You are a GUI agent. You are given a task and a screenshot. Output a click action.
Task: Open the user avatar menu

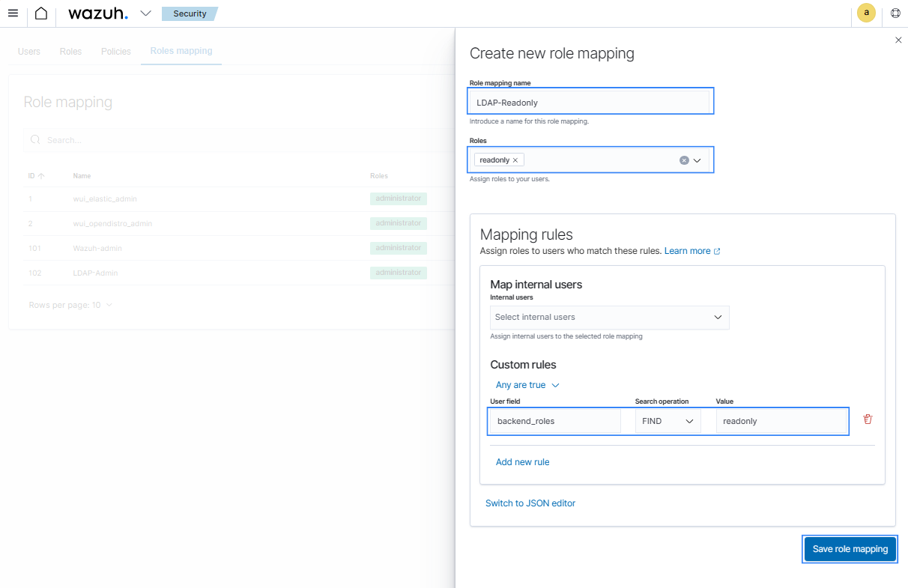click(866, 13)
